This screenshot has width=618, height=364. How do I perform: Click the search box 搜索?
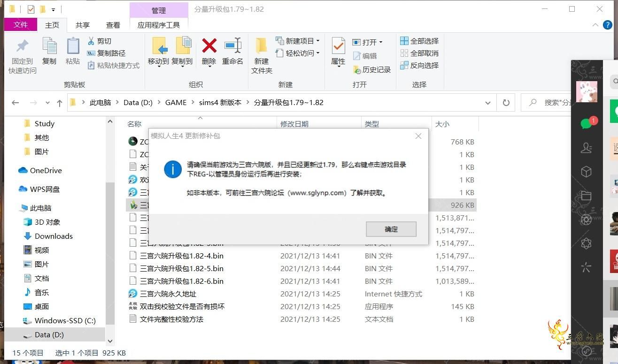[x=547, y=102]
